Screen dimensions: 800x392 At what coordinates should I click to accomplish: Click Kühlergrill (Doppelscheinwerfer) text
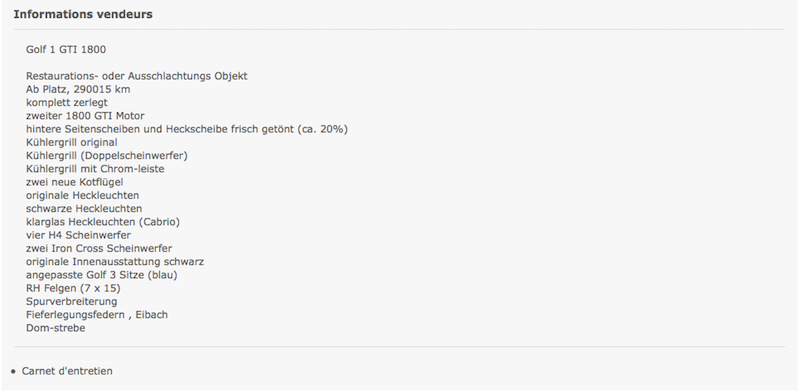pos(107,156)
